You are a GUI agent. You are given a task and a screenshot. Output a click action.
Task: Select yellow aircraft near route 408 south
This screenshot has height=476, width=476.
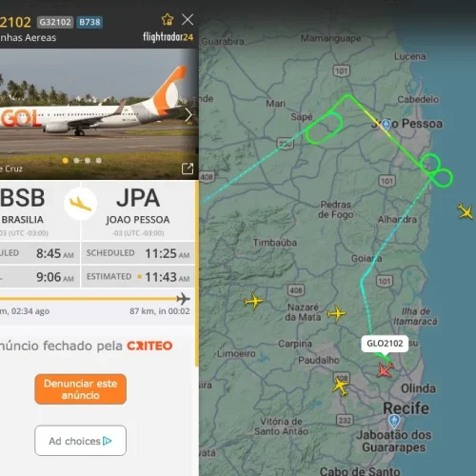(x=341, y=387)
